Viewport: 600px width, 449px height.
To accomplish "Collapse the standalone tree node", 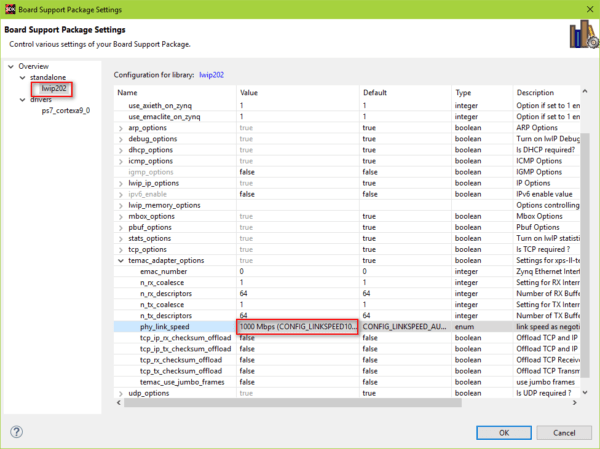I will [x=22, y=77].
